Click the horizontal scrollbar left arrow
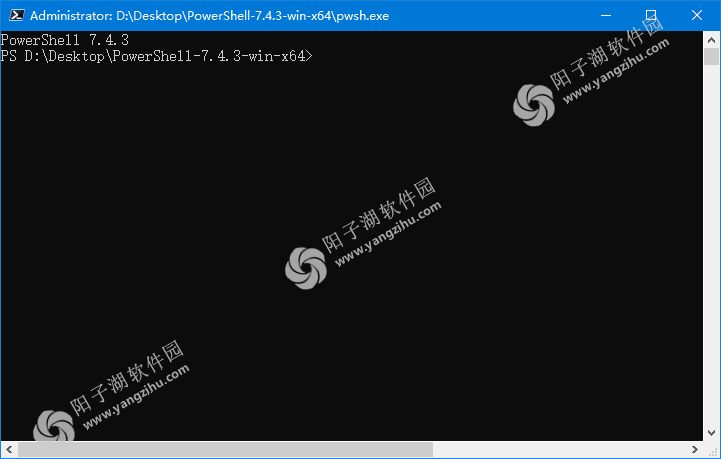Image resolution: width=721 pixels, height=459 pixels. 9,449
